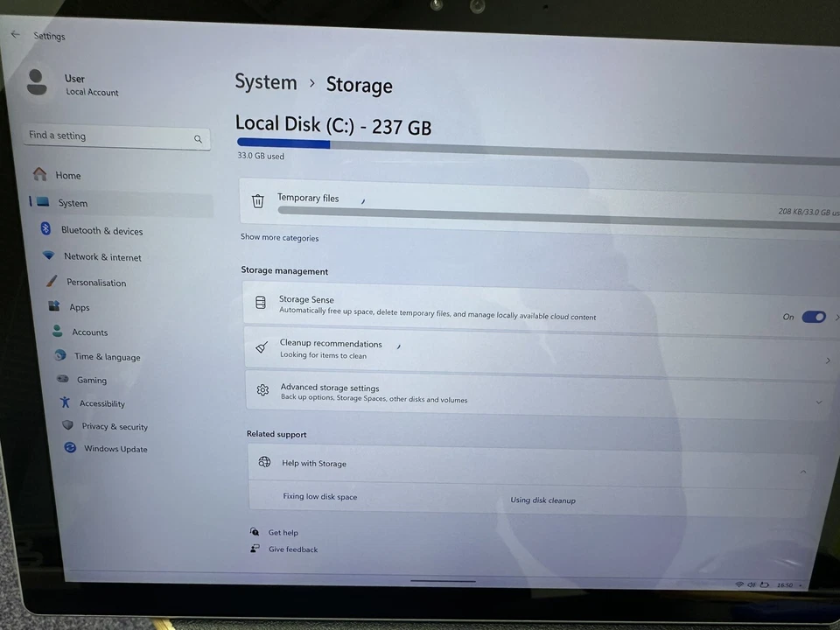The width and height of the screenshot is (840, 630).
Task: Open the Fixing low disk space help link
Action: pos(319,496)
